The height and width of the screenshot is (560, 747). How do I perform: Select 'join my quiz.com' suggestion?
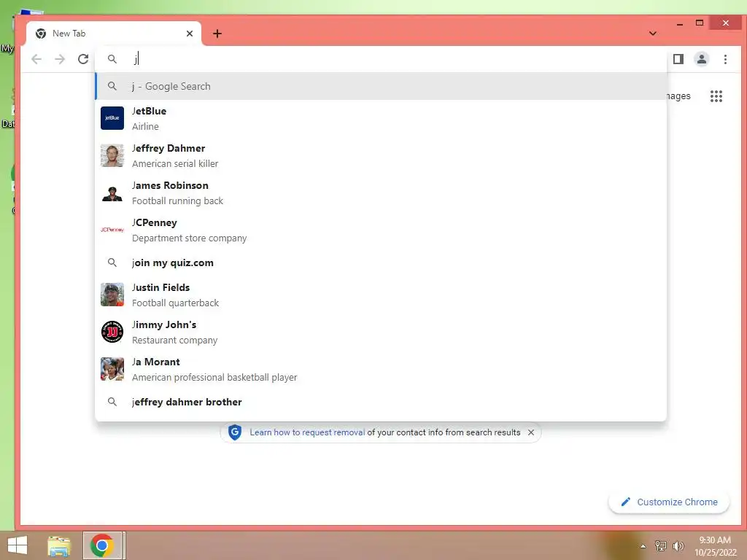pyautogui.click(x=381, y=262)
